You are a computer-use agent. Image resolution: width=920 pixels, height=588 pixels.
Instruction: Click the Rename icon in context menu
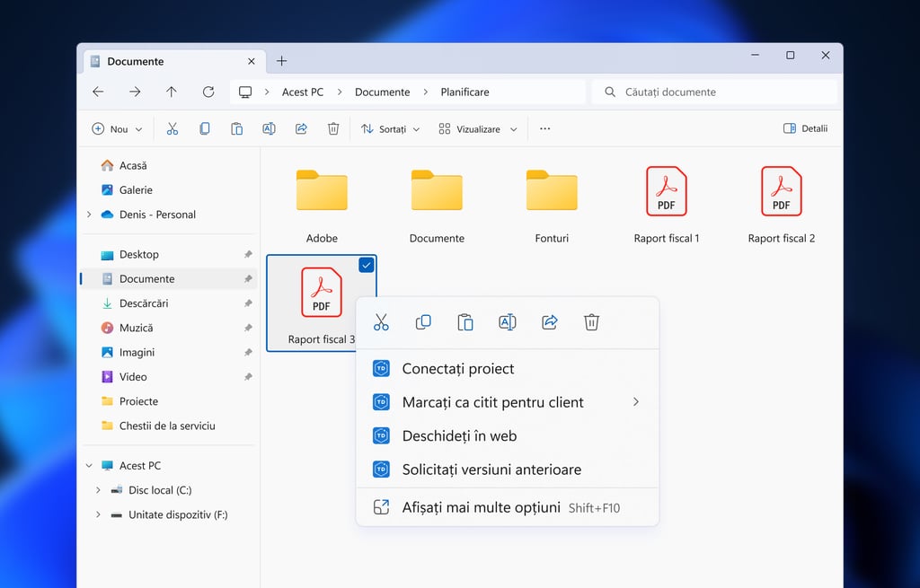click(x=507, y=322)
